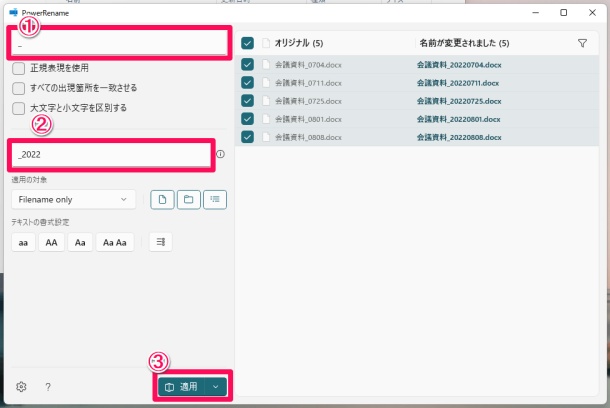610x408 pixels.
Task: Open the Filename only dropdown
Action: click(74, 200)
